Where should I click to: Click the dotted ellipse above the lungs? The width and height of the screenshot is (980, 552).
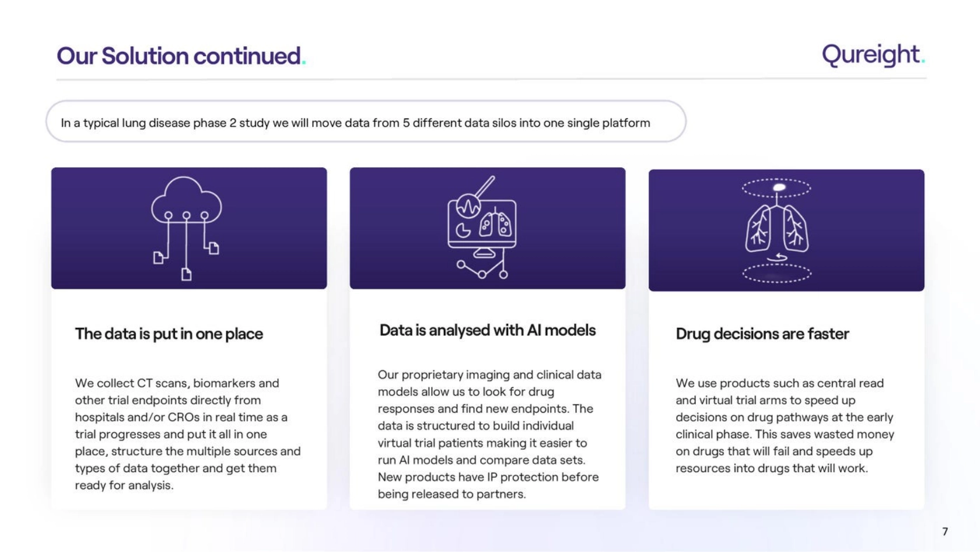776,188
